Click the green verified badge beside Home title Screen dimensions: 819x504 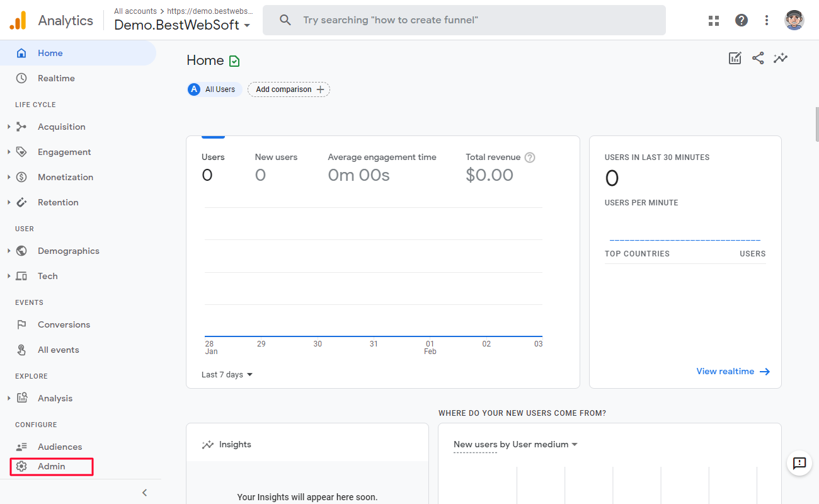(234, 61)
